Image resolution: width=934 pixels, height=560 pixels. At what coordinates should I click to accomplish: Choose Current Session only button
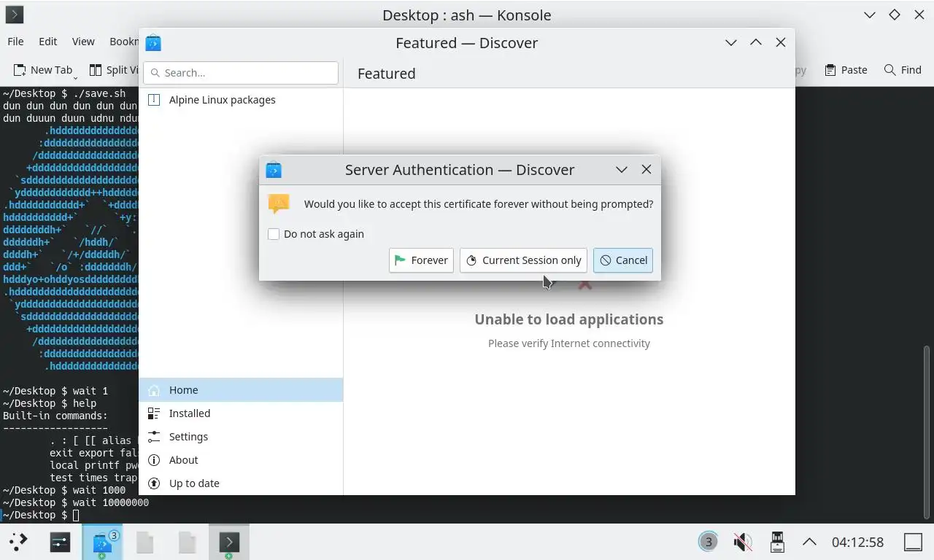coord(523,260)
